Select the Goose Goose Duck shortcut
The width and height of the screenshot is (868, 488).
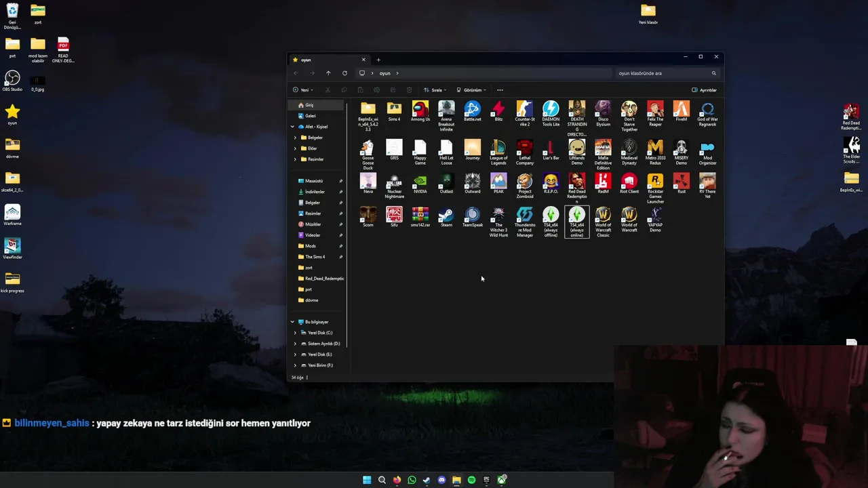click(x=368, y=155)
